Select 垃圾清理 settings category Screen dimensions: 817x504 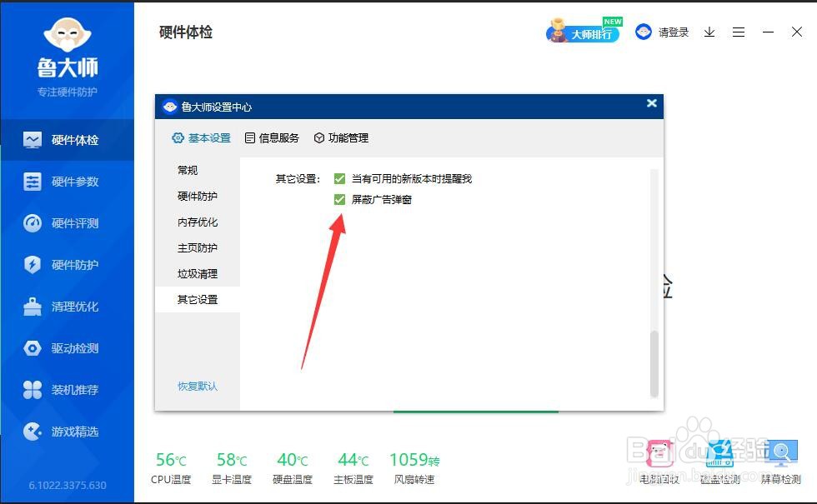click(198, 274)
